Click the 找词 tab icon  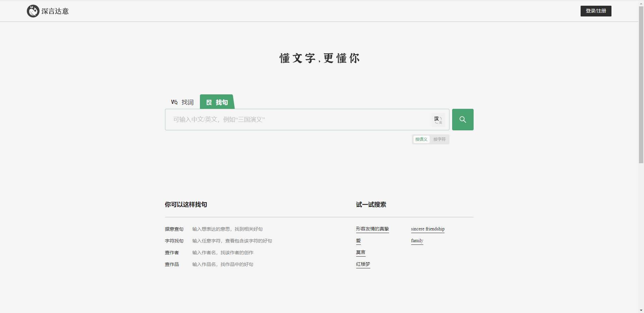[174, 102]
